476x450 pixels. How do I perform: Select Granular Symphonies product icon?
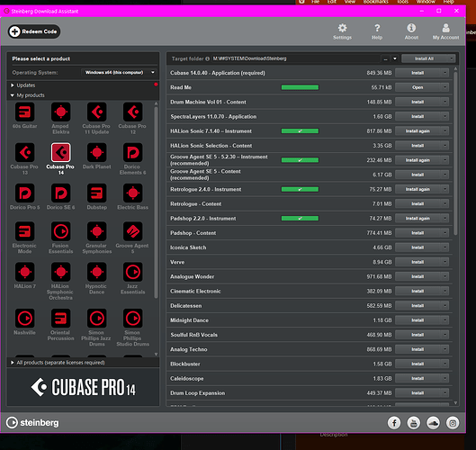pyautogui.click(x=97, y=231)
